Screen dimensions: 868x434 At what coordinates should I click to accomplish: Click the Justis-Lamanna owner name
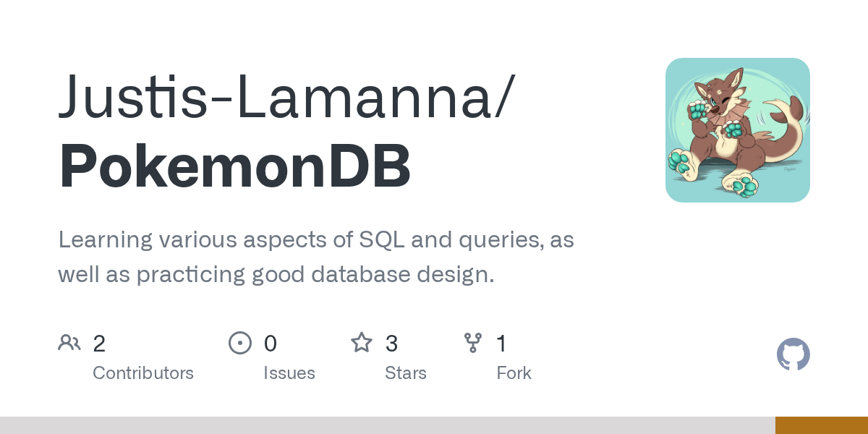[287, 97]
